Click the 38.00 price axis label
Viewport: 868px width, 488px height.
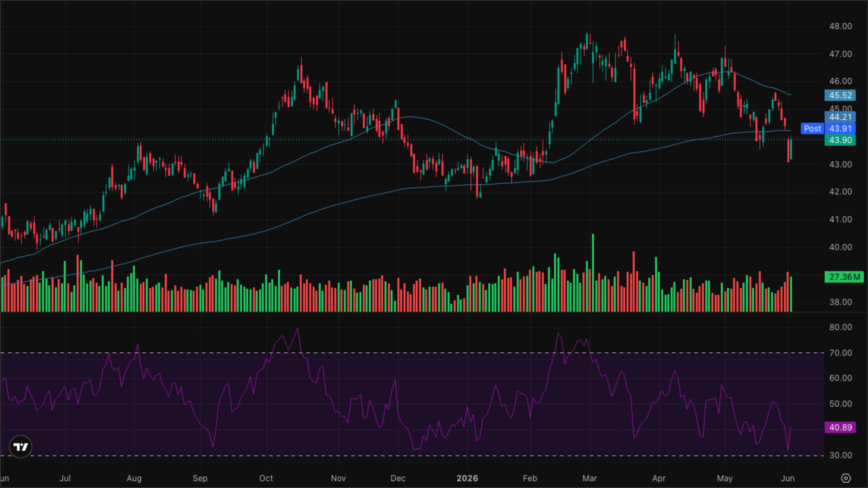pyautogui.click(x=840, y=302)
